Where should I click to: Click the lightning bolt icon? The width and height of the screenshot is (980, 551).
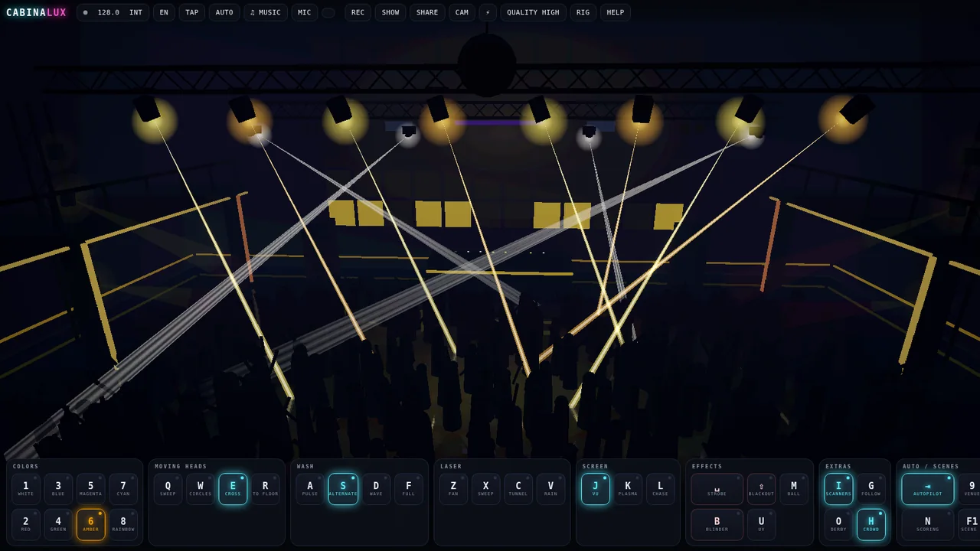point(488,12)
